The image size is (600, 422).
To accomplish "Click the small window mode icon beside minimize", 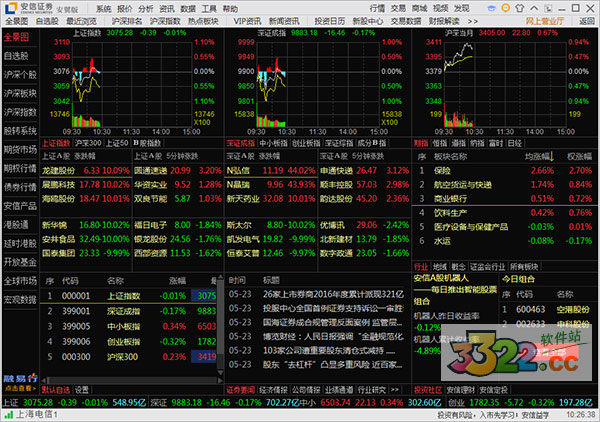I will (548, 8).
